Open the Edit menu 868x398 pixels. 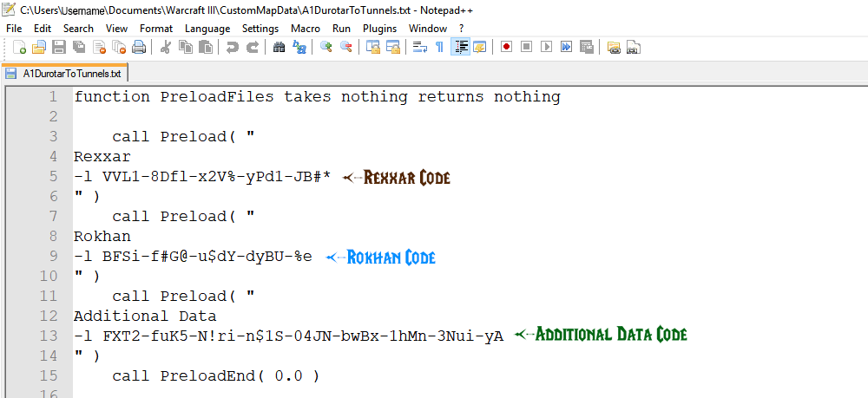42,29
